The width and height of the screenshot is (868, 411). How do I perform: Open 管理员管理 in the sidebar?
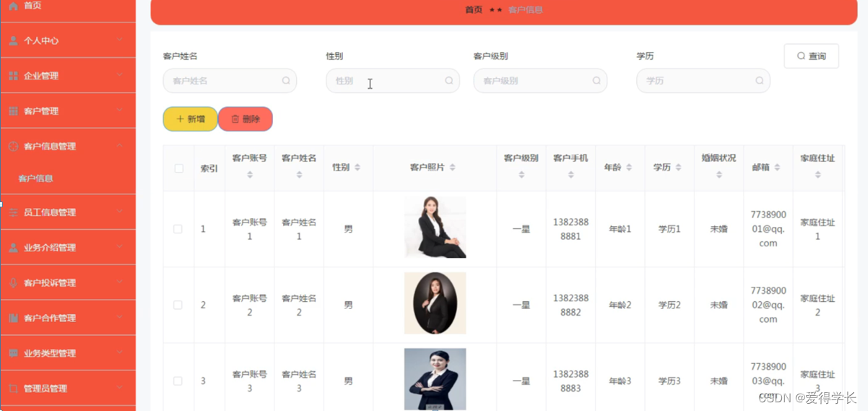click(68, 389)
